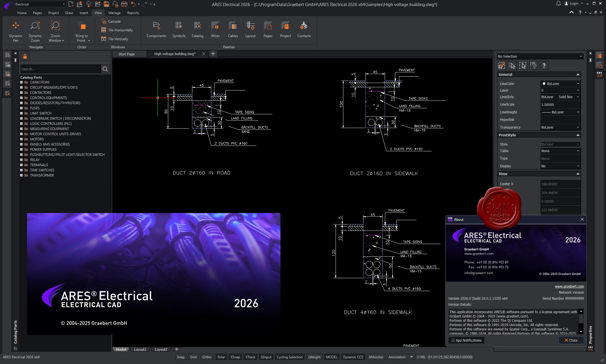Click App Notifications button in About dialog
This screenshot has width=606, height=364.
point(466,340)
